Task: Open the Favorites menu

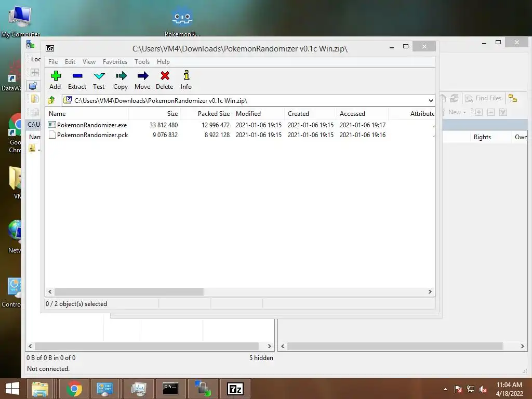Action: 115,62
